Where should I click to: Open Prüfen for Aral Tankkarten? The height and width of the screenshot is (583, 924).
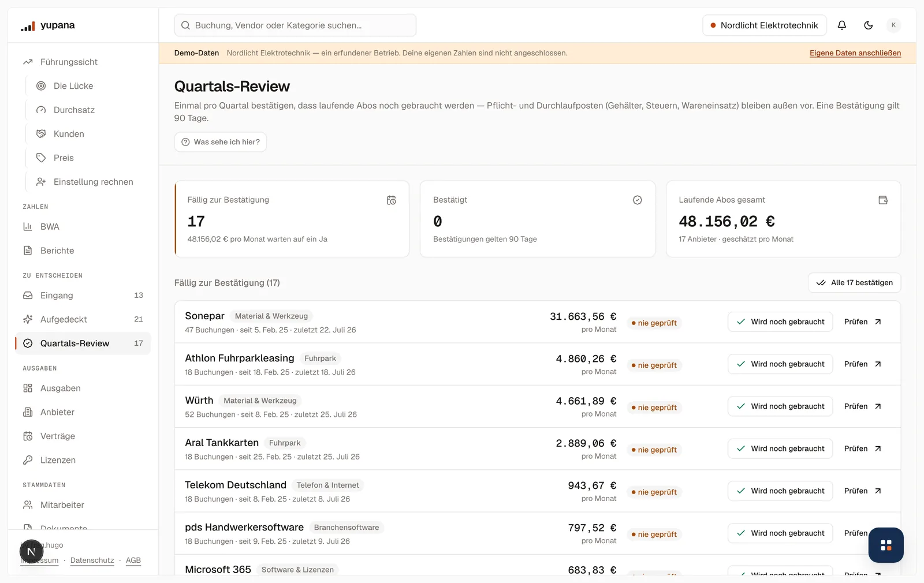(x=863, y=449)
